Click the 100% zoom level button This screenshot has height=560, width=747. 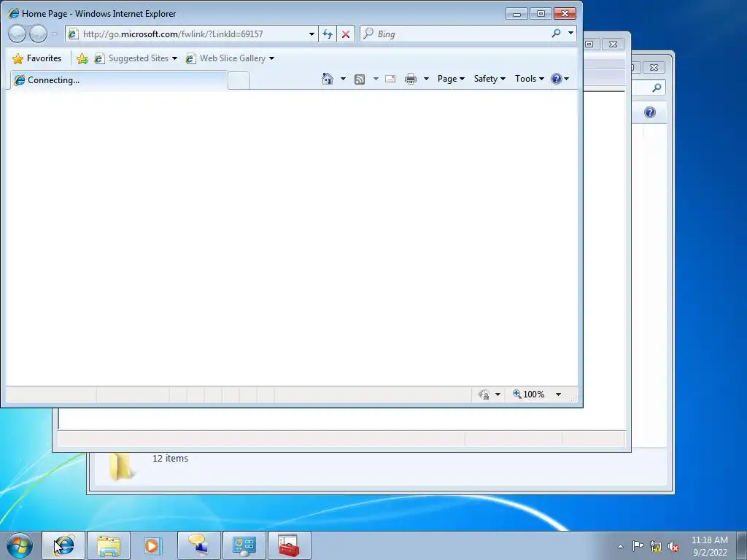point(529,394)
